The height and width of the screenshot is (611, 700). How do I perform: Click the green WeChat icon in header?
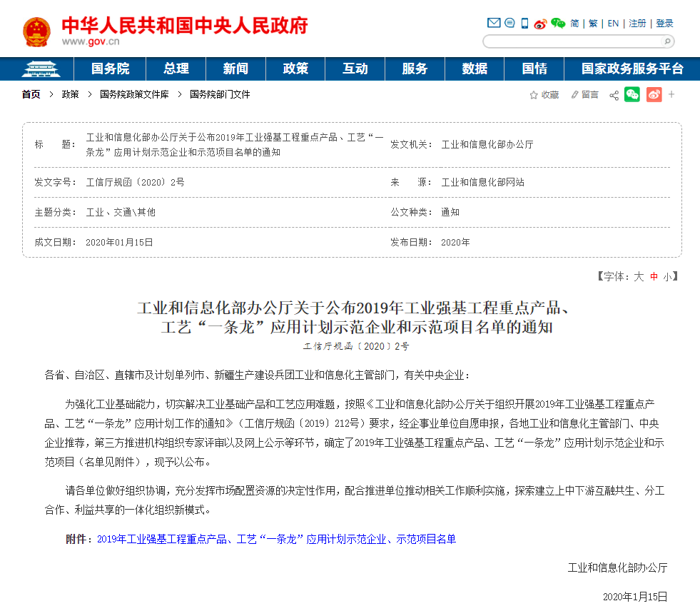coord(558,24)
